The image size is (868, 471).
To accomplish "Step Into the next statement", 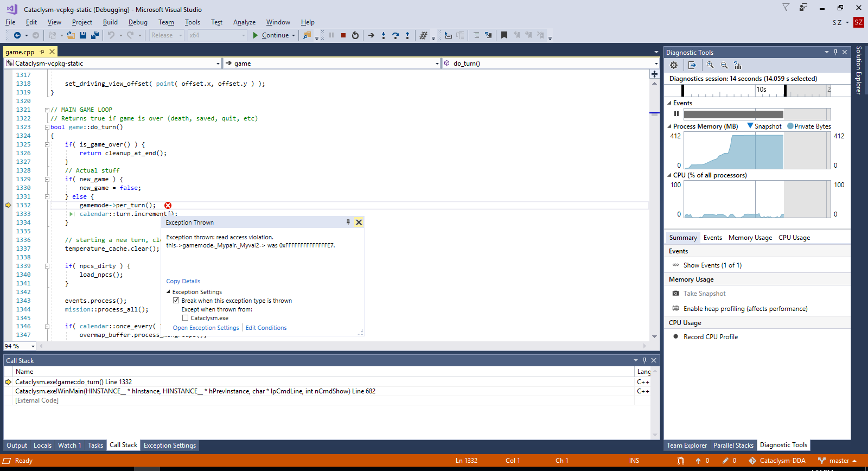I will (384, 35).
